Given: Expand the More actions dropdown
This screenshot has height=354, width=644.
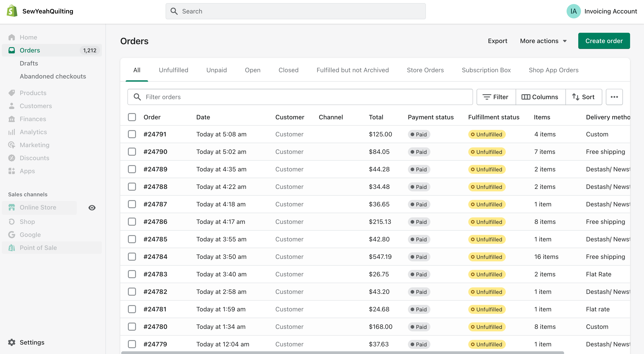Looking at the screenshot, I should [x=543, y=41].
